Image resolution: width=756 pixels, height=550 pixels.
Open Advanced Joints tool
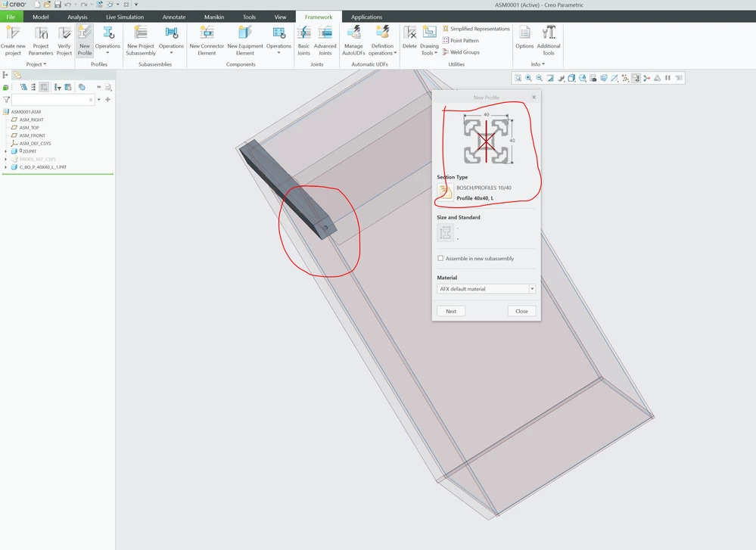coord(325,41)
